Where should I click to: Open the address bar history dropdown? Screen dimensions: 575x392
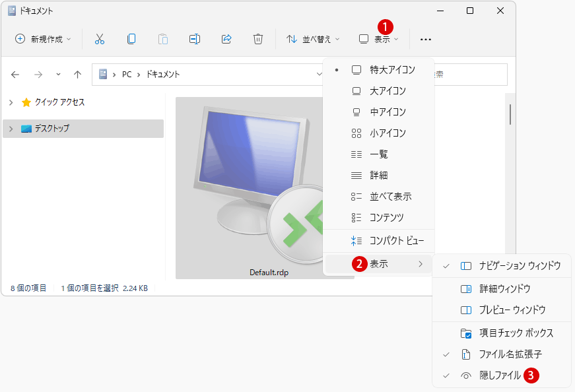tap(319, 74)
